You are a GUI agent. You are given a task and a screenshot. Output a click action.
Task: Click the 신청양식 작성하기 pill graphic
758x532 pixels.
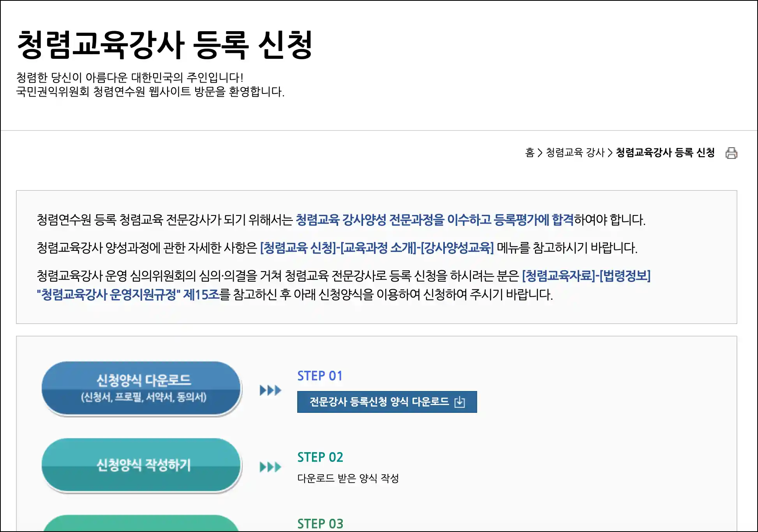point(141,465)
